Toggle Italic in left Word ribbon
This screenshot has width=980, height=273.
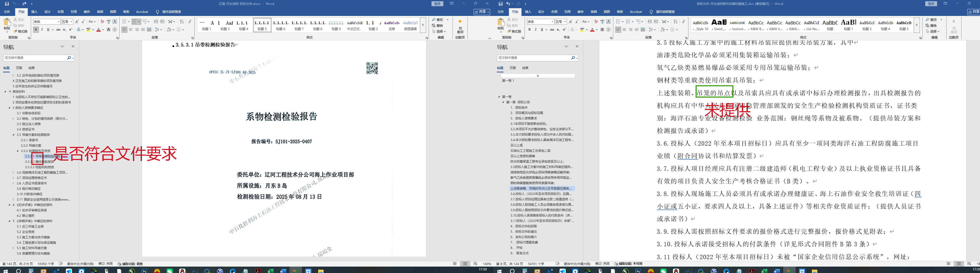42,30
